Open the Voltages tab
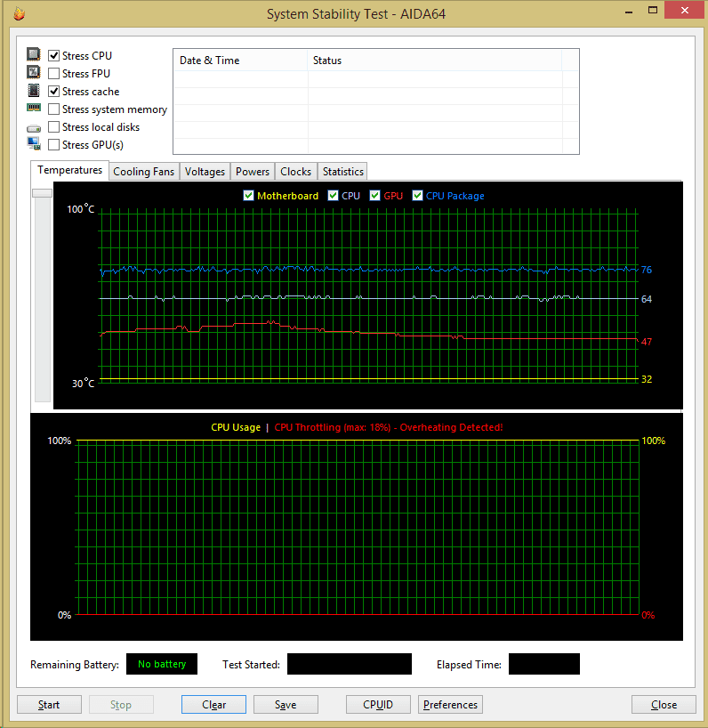The image size is (708, 728). (x=205, y=172)
